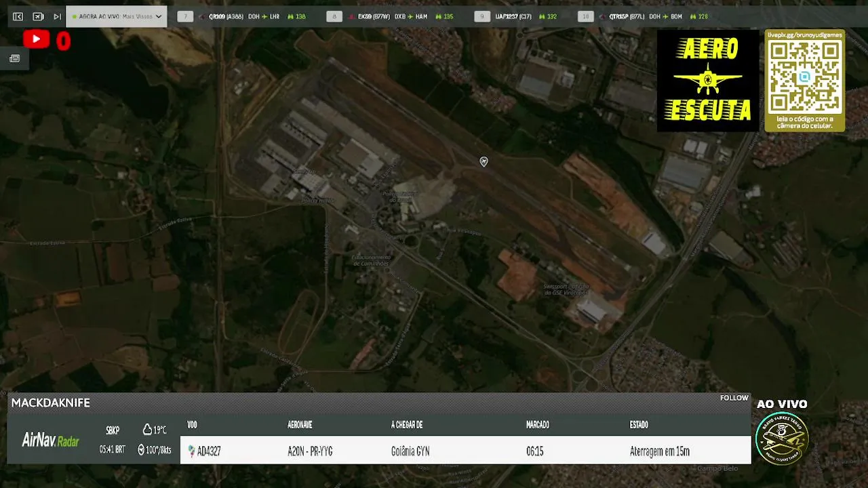
Task: Click the VOO column header
Action: pyautogui.click(x=192, y=425)
